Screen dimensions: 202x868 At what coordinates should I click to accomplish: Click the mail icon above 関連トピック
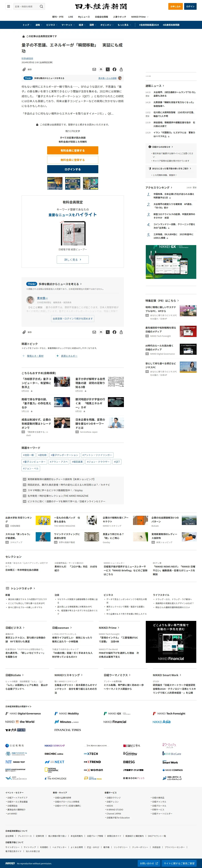[x=94, y=332]
